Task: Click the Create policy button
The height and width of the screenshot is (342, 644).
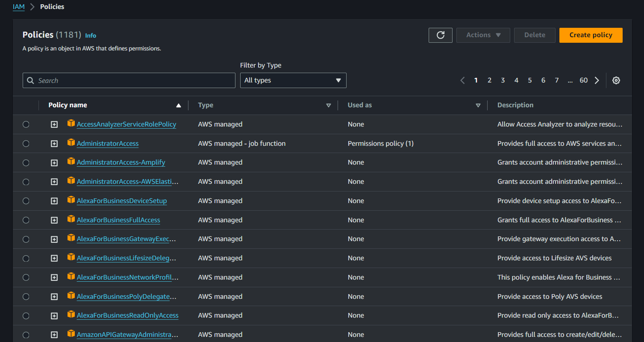Action: (x=591, y=35)
